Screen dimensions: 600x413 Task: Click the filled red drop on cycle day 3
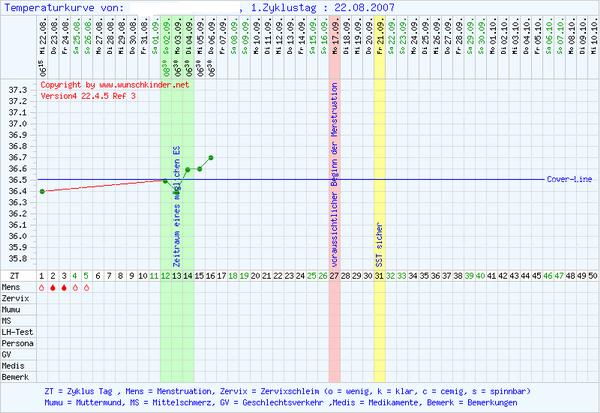click(x=64, y=287)
